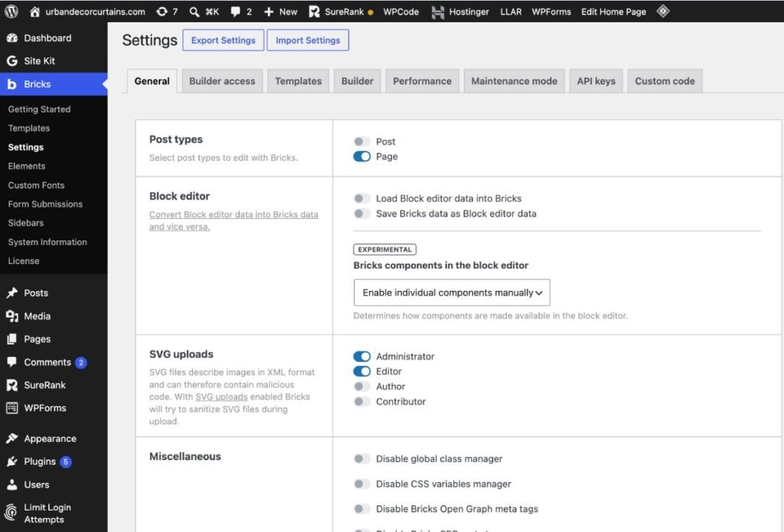Open the Convert Block editor data link
Image resolution: width=784 pixels, height=532 pixels.
[x=234, y=220]
